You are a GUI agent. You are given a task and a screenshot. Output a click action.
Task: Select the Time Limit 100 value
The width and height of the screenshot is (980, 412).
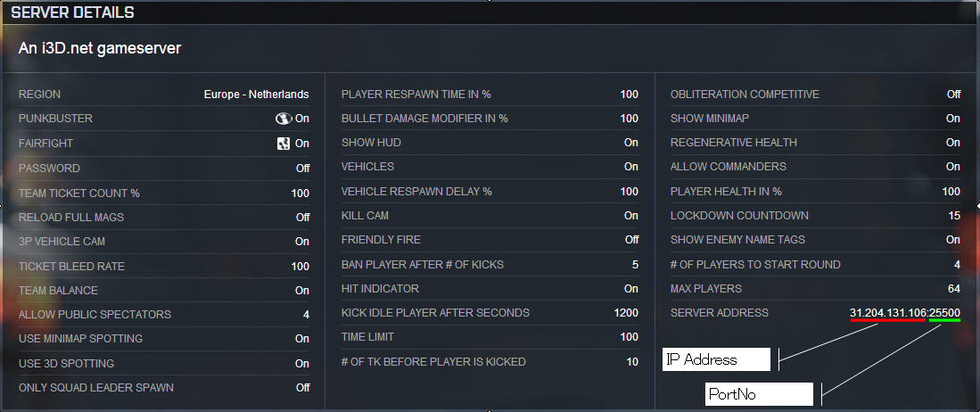(x=630, y=337)
